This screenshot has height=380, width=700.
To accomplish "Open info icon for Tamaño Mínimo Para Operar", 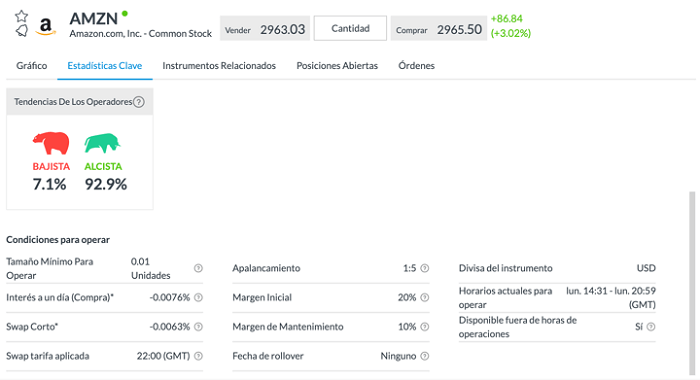I will click(x=198, y=268).
